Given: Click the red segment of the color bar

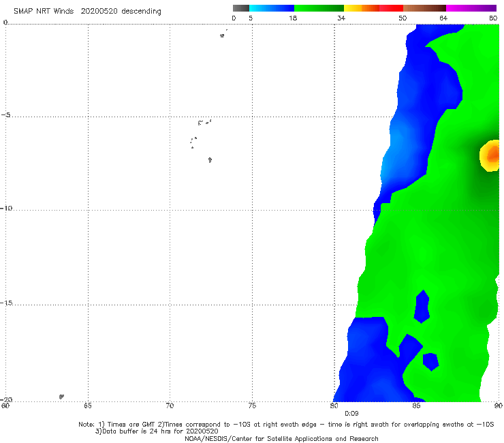Looking at the screenshot, I should pos(391,8).
